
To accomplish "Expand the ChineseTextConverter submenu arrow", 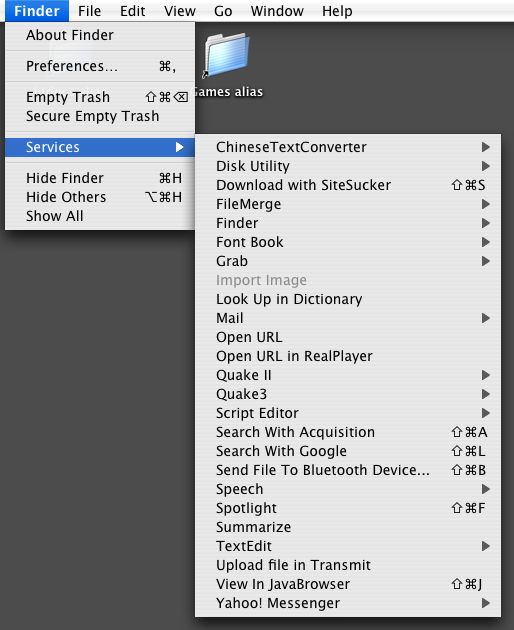I will 485,147.
